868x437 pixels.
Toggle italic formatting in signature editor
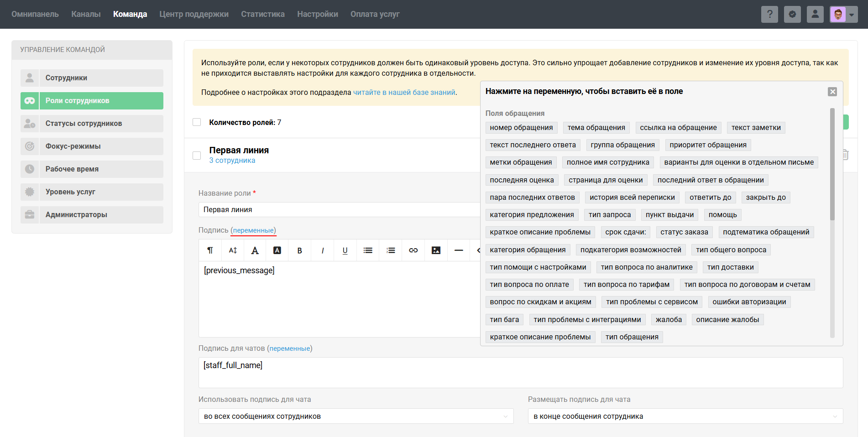323,250
